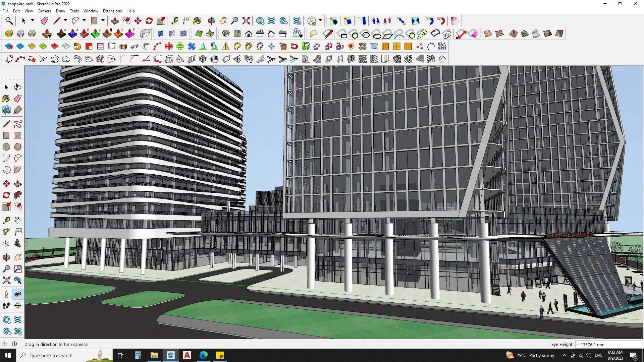
Task: Select the Iso view house icon
Action: 226,34
